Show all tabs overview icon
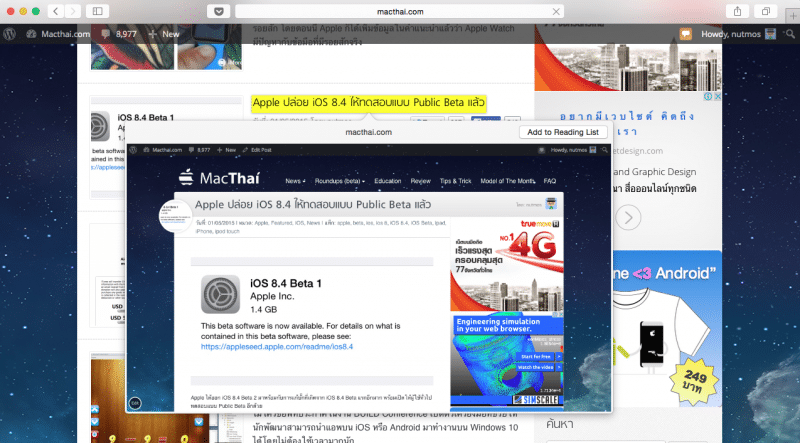 pos(766,11)
